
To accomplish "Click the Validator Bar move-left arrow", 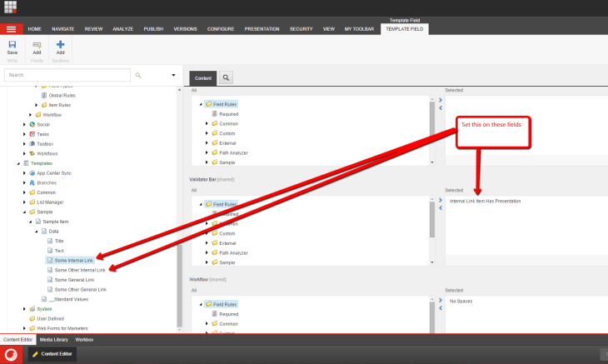I will click(x=441, y=207).
